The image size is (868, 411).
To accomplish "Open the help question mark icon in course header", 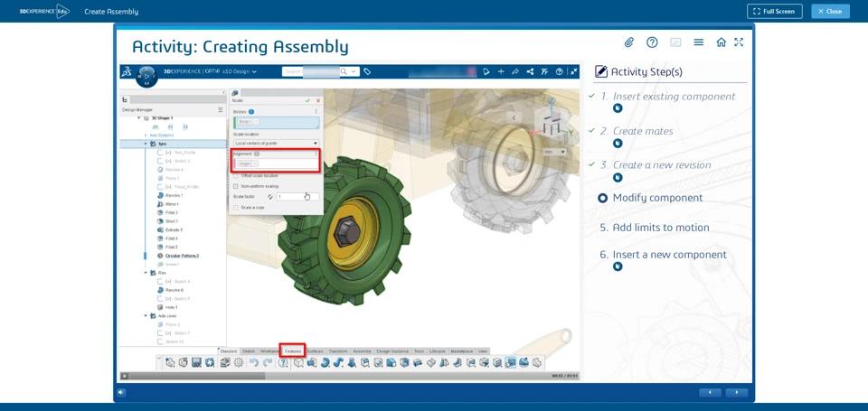I will pyautogui.click(x=652, y=42).
